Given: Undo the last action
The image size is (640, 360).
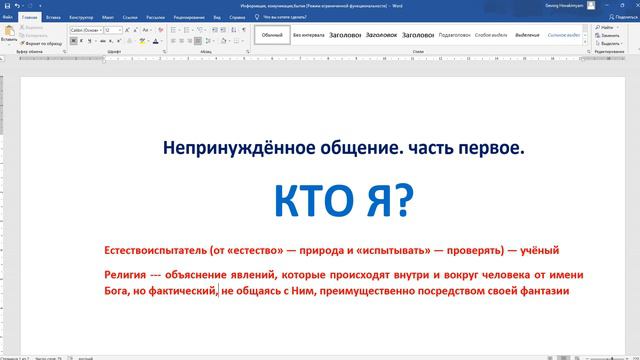Looking at the screenshot, I should [x=17, y=6].
